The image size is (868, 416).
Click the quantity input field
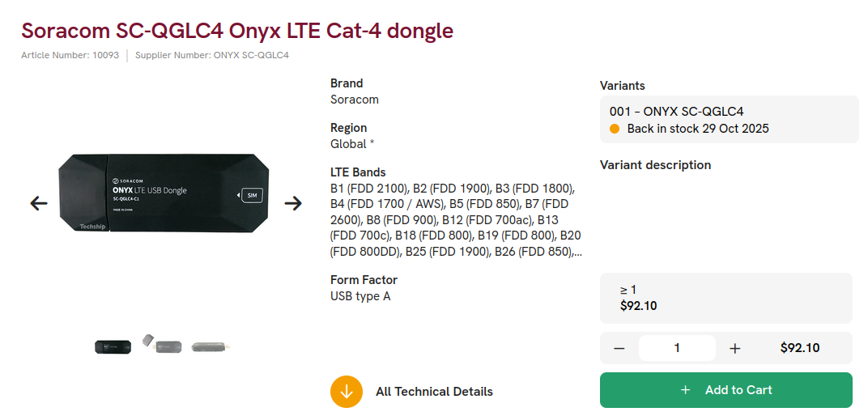(677, 348)
